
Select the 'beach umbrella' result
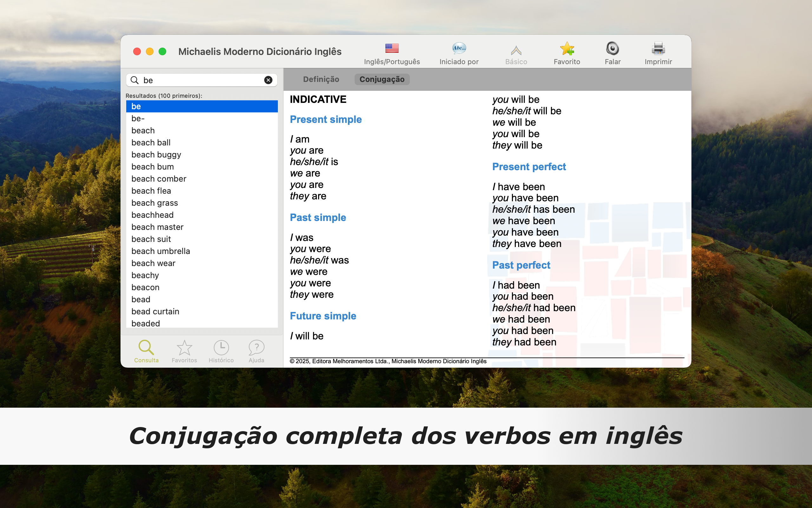click(x=202, y=251)
